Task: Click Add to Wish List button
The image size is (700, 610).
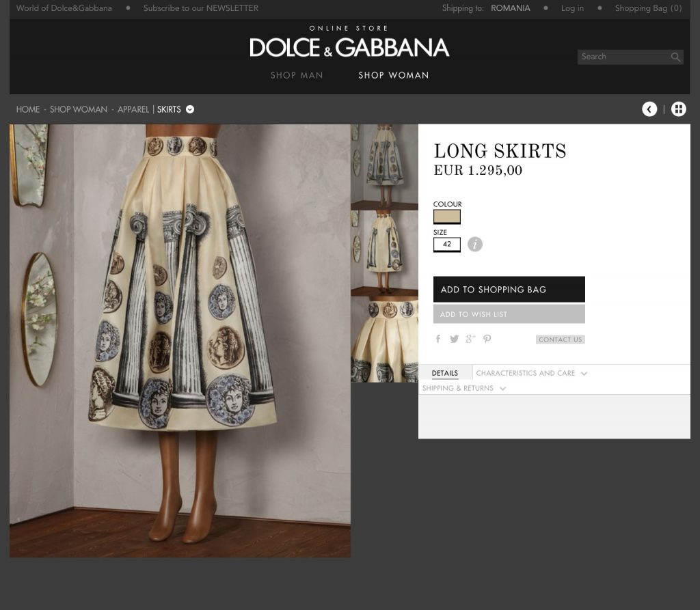Action: (x=509, y=314)
